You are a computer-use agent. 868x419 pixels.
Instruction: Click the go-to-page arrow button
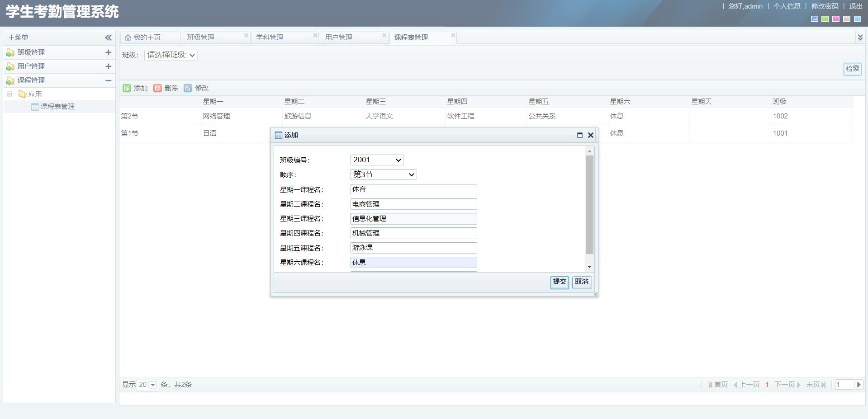coord(859,385)
